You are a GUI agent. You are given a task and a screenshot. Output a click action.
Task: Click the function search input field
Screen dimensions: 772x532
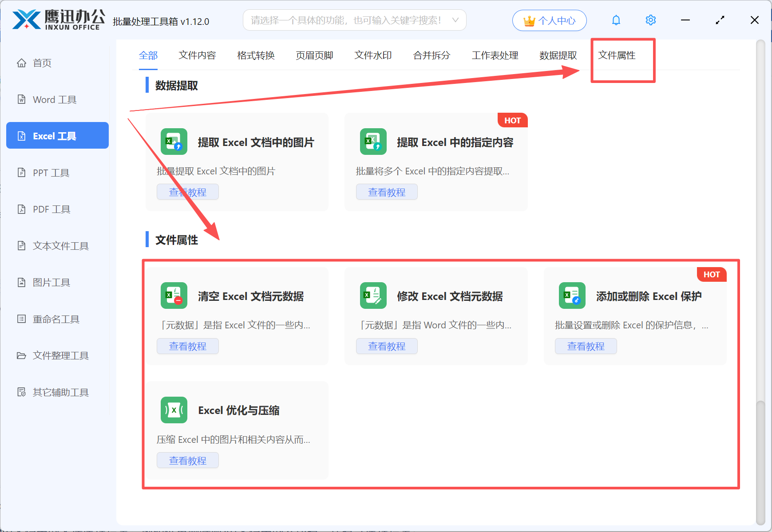(346, 20)
